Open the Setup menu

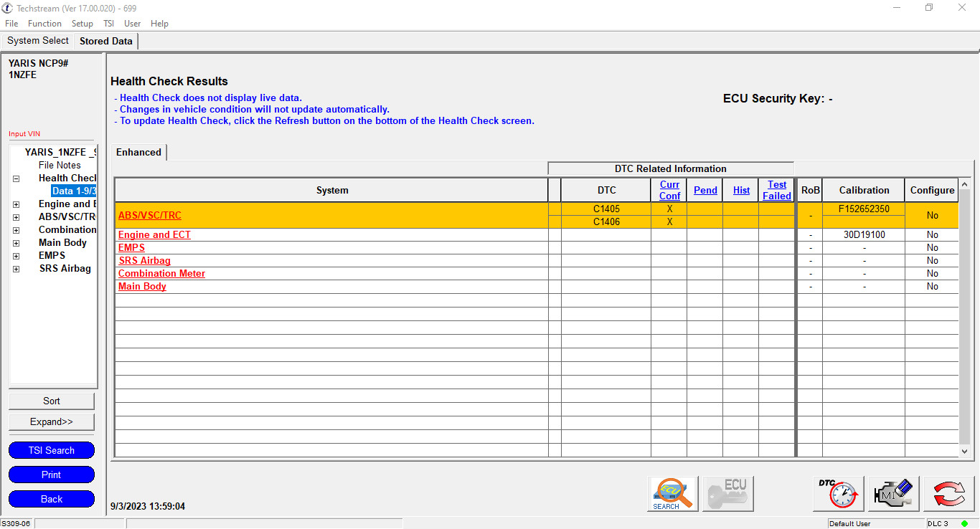click(x=83, y=24)
